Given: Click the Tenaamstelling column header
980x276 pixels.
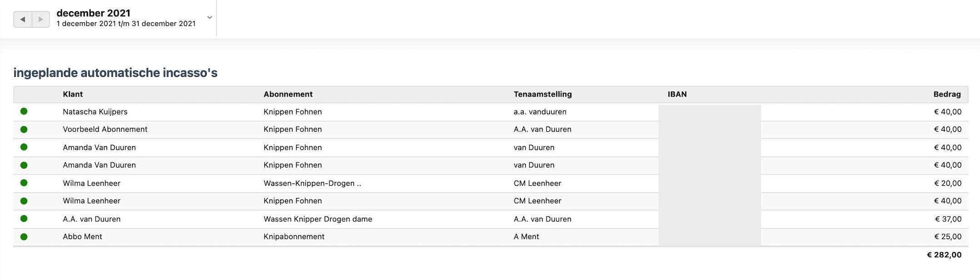Looking at the screenshot, I should (542, 94).
